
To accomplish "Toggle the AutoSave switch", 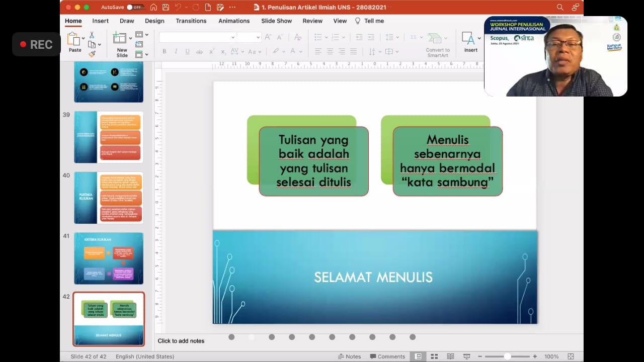I will point(134,7).
